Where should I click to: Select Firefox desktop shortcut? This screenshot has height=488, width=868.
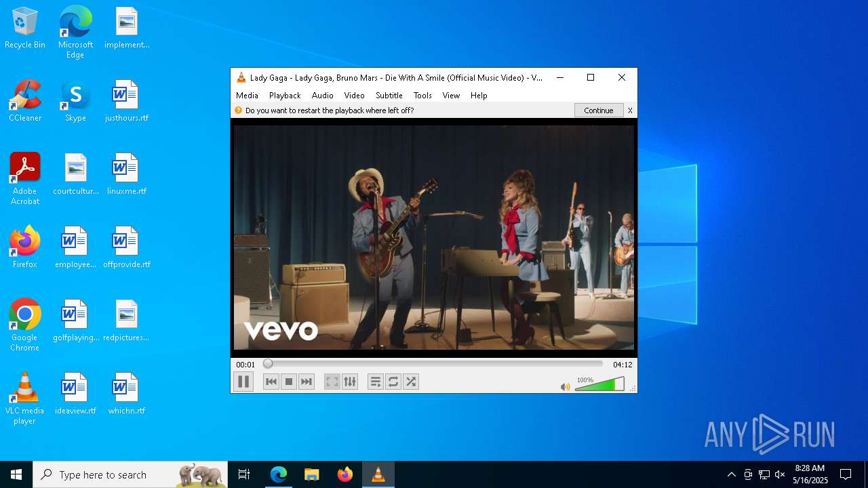click(x=25, y=248)
